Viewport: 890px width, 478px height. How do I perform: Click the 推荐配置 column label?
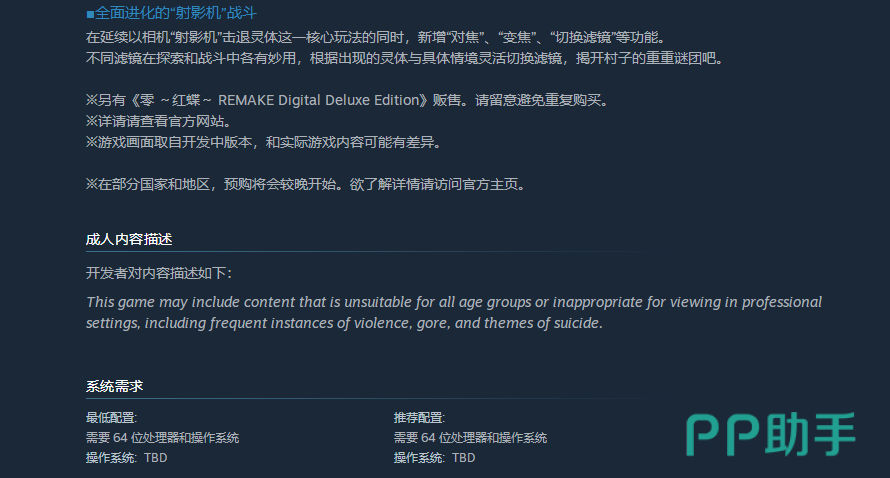pyautogui.click(x=419, y=418)
